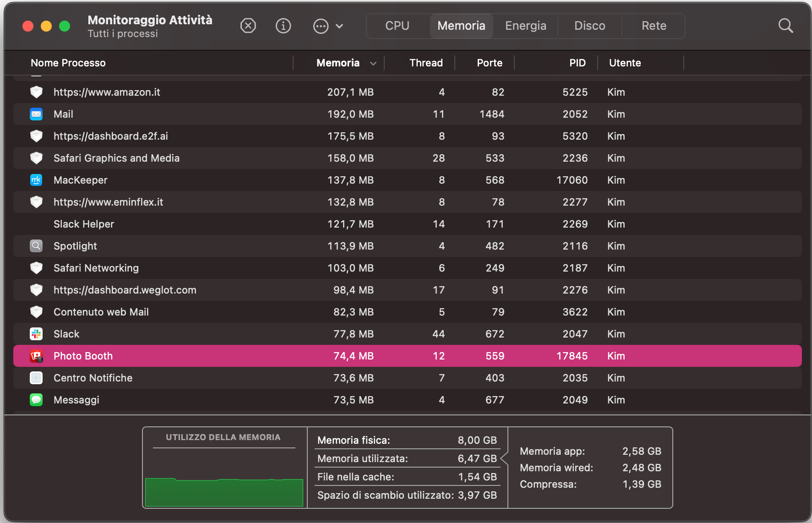Click the Memoria utilizzata 6,47 GB value
812x523 pixels.
click(477, 458)
